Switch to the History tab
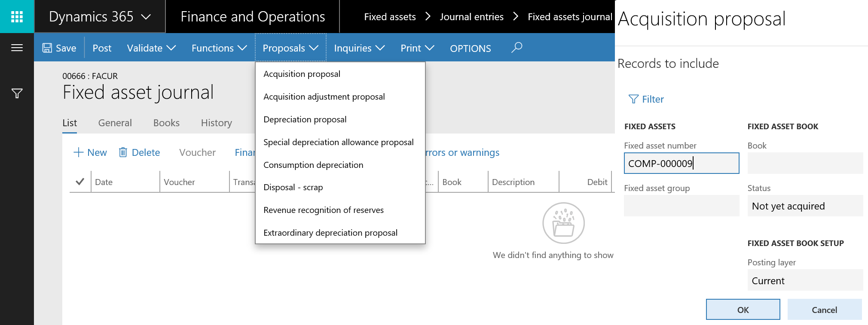 point(216,123)
